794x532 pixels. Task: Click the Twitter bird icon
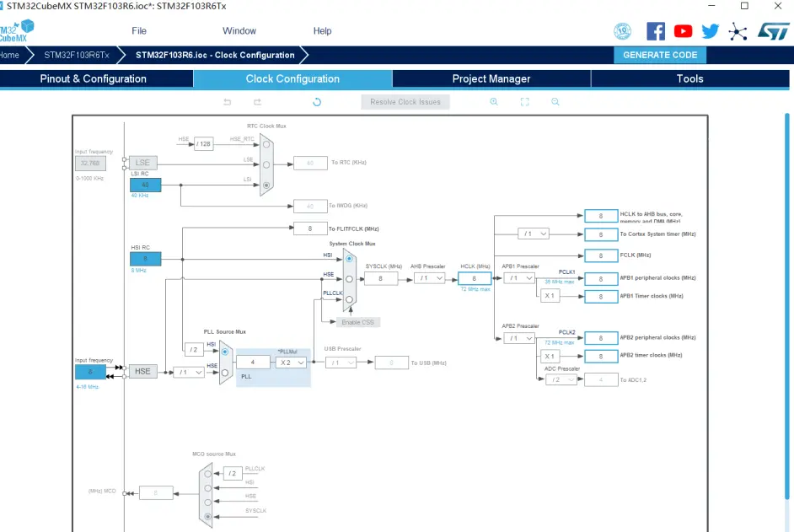[710, 31]
